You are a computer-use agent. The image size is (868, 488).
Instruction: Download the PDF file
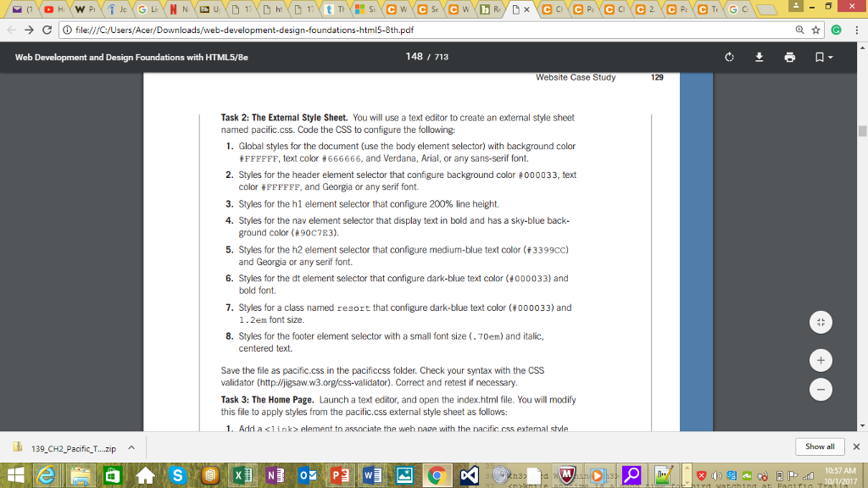pos(759,57)
